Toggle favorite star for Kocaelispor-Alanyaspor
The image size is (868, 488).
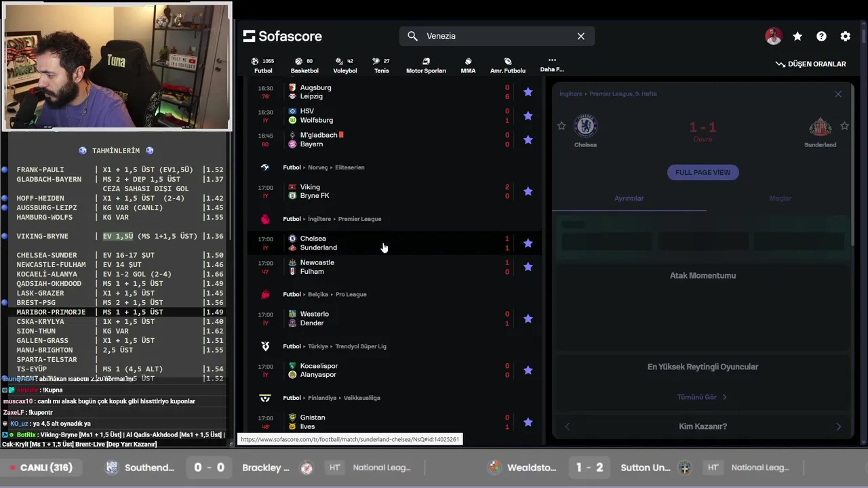528,371
